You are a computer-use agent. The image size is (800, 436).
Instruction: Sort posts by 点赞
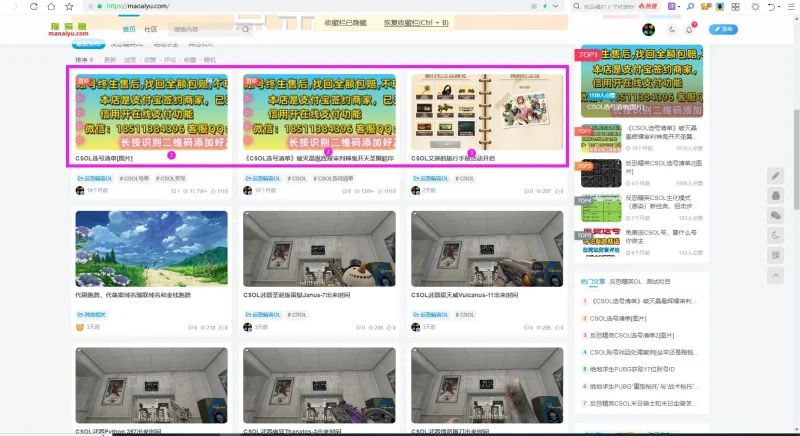pos(149,60)
